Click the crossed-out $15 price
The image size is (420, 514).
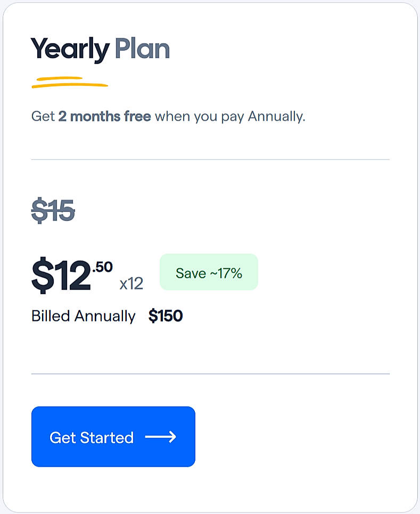[x=53, y=211]
